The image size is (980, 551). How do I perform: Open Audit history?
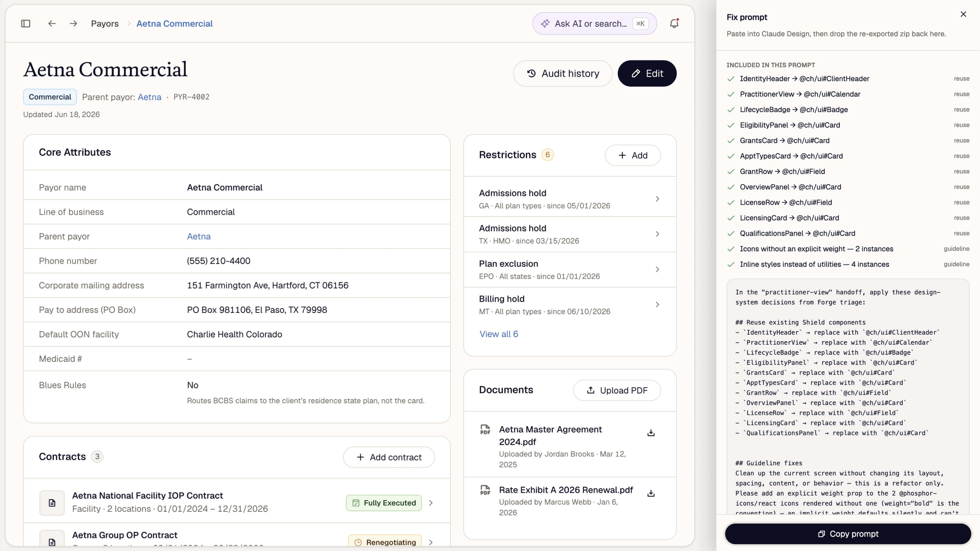coord(563,73)
